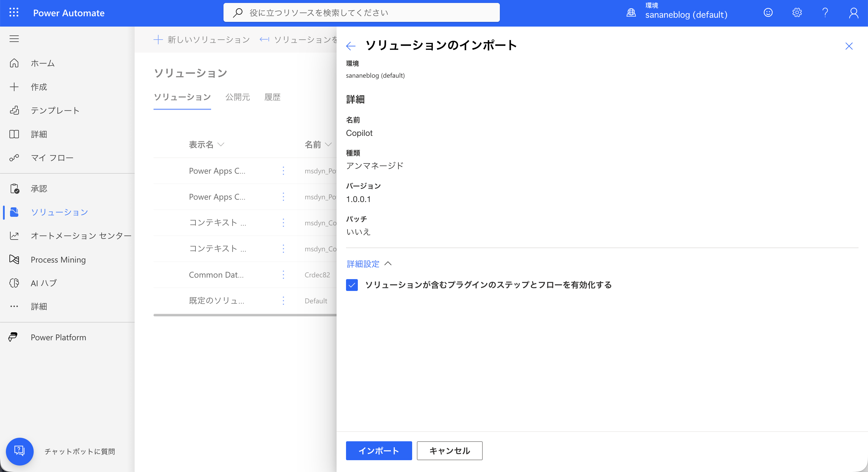The width and height of the screenshot is (868, 472).
Task: Click 新しいソリューション in the toolbar
Action: (202, 40)
